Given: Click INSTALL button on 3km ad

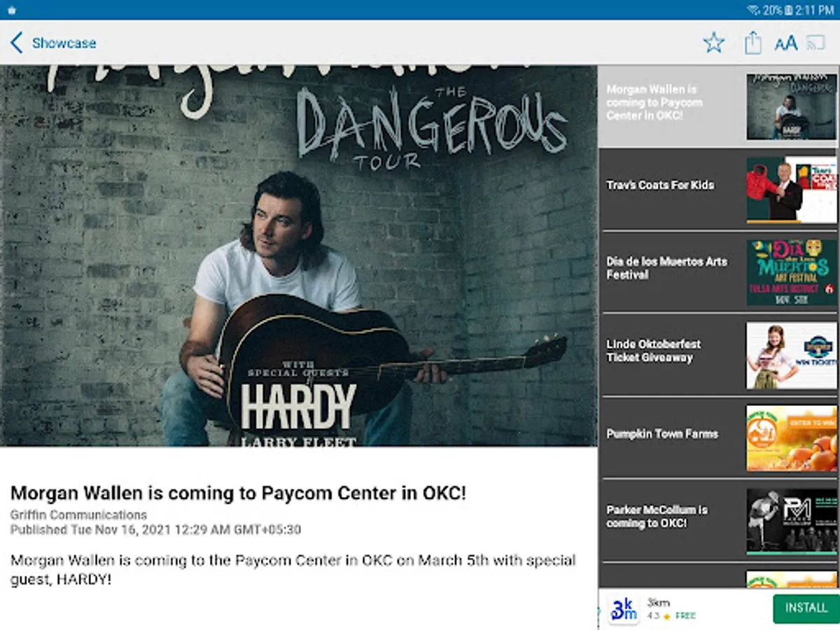Looking at the screenshot, I should pyautogui.click(x=806, y=608).
